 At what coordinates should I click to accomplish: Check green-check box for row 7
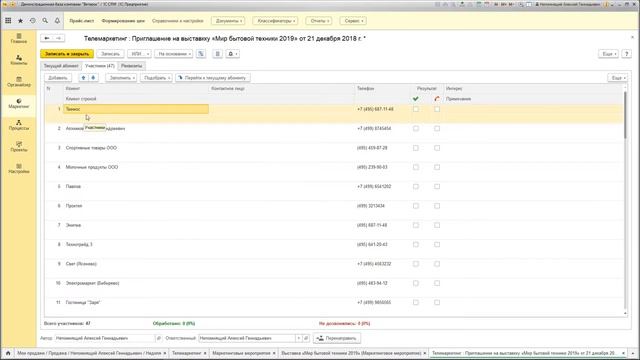click(416, 225)
